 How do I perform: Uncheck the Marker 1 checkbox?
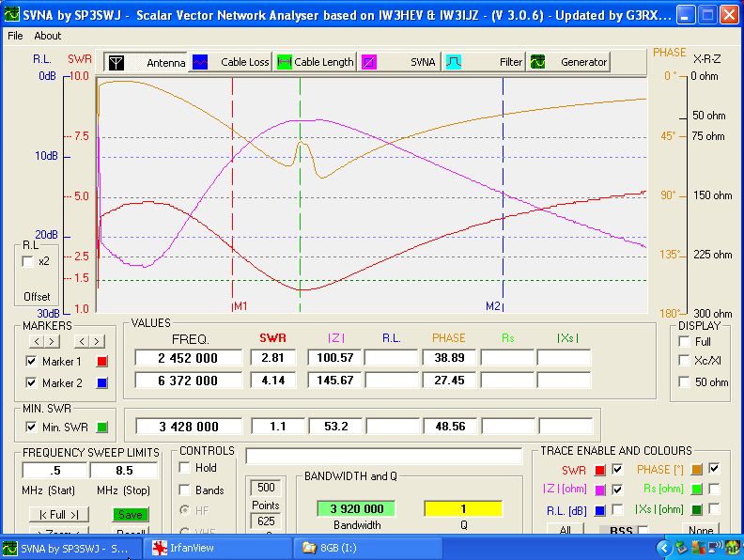coord(32,362)
